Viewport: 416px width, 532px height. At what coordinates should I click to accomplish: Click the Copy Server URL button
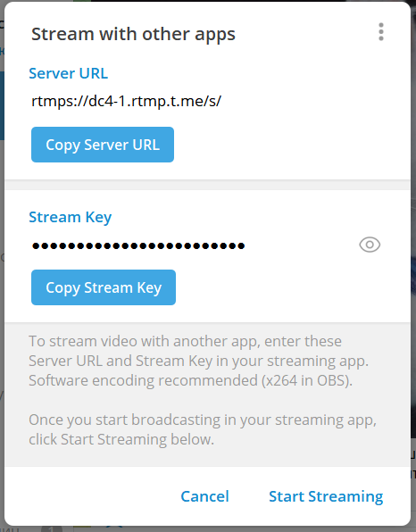pyautogui.click(x=103, y=145)
